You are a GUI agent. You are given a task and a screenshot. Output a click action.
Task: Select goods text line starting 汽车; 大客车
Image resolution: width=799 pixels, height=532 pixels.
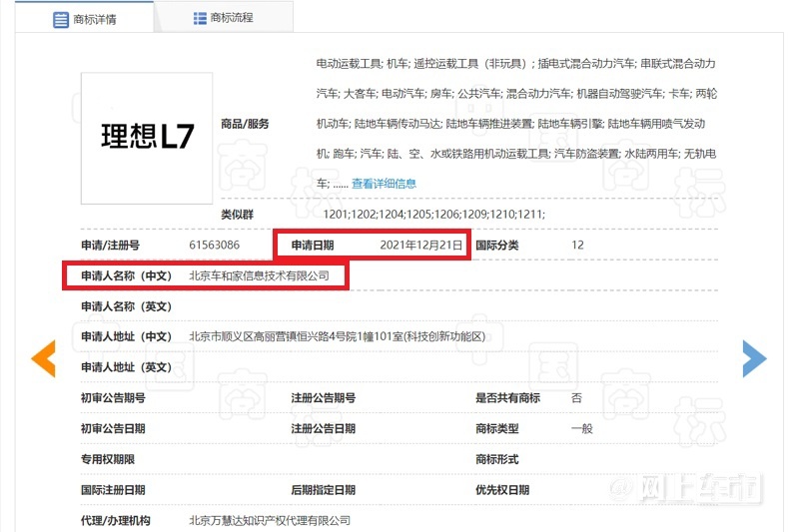point(516,94)
